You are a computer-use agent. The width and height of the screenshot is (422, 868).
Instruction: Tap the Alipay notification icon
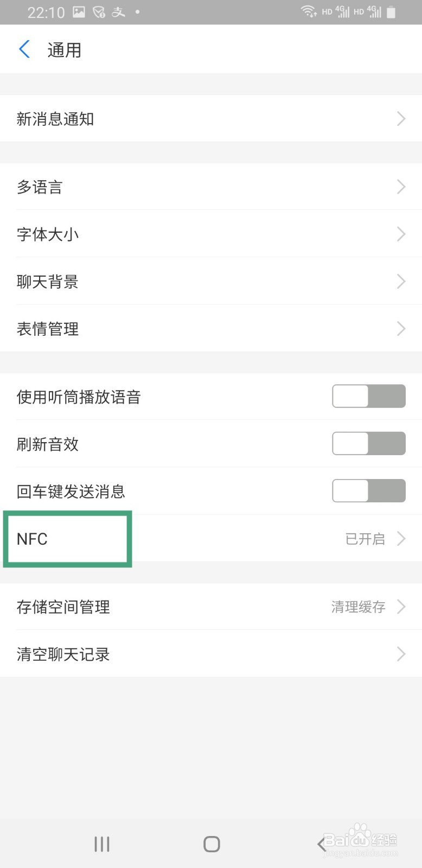118,12
